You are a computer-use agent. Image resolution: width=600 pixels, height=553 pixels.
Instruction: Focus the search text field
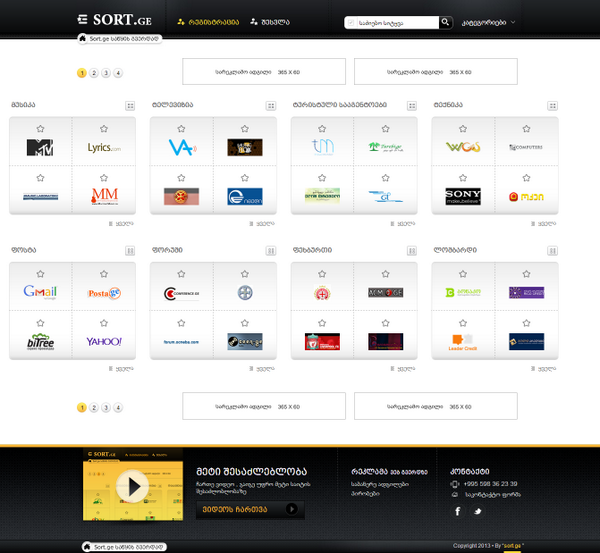pyautogui.click(x=396, y=23)
